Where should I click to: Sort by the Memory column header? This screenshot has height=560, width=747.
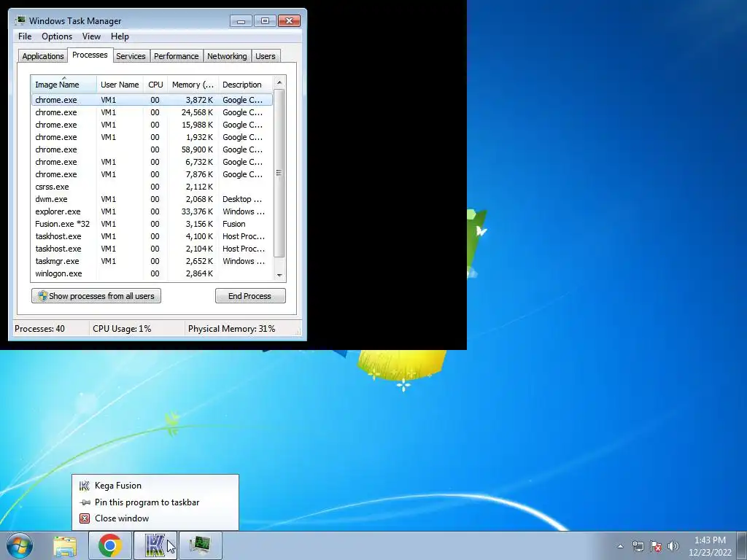pos(193,85)
